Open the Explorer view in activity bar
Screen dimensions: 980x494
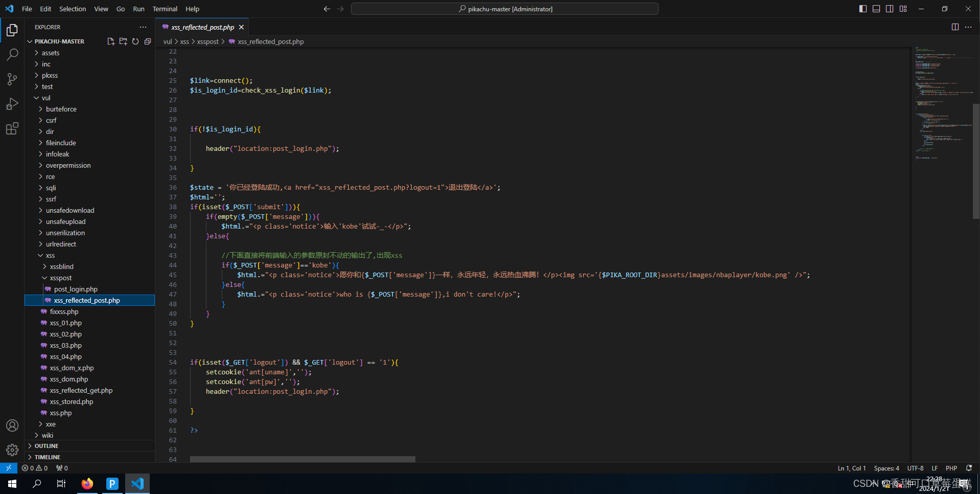(x=12, y=30)
